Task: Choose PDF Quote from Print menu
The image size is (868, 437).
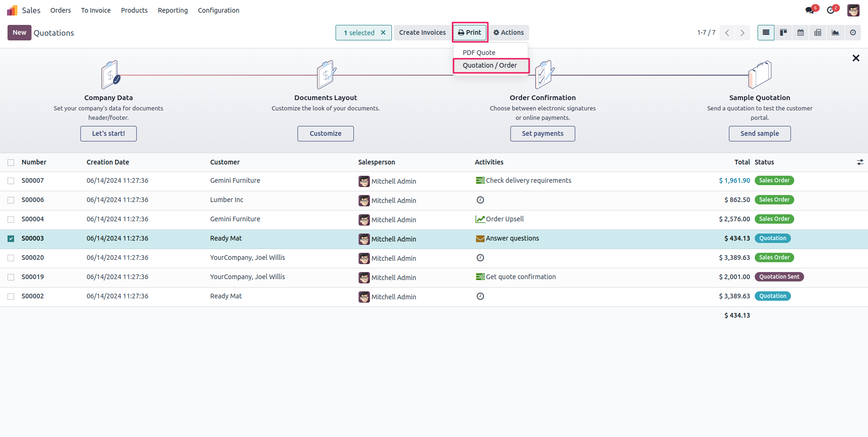Action: 479,53
